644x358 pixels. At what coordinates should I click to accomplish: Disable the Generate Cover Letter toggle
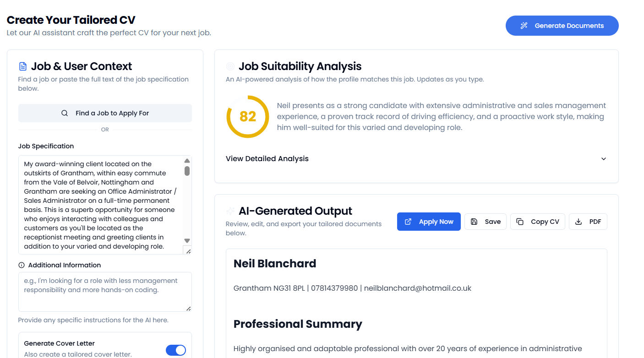[176, 350]
